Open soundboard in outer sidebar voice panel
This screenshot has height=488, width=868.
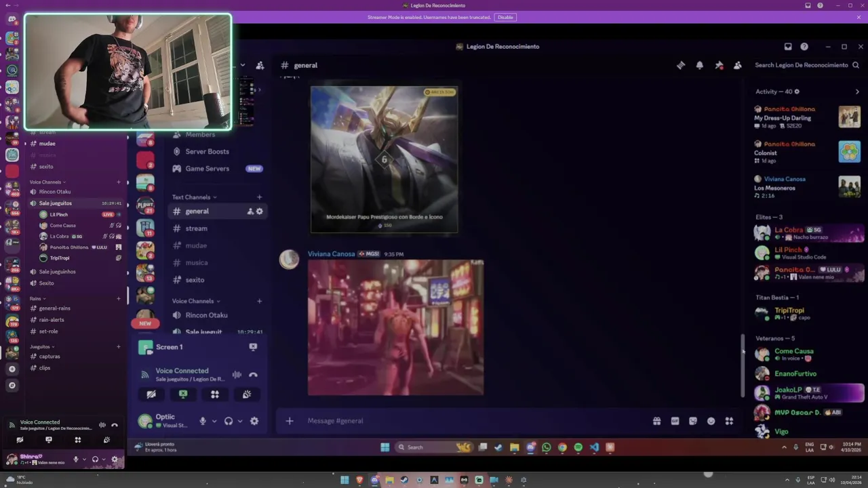point(106,440)
